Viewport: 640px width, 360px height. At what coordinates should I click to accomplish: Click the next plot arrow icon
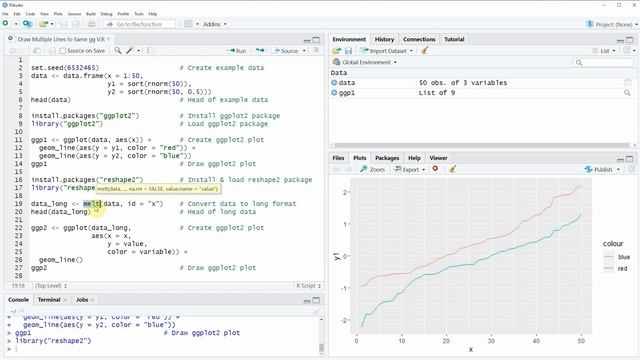click(x=348, y=169)
